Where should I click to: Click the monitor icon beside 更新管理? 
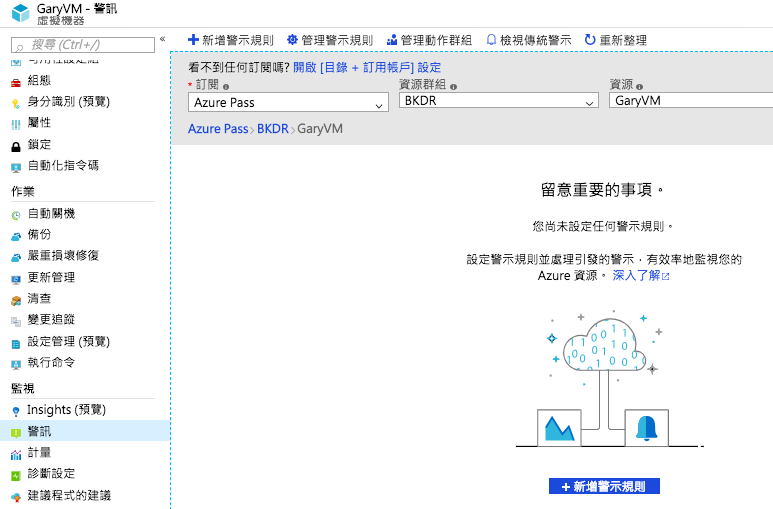tap(16, 279)
